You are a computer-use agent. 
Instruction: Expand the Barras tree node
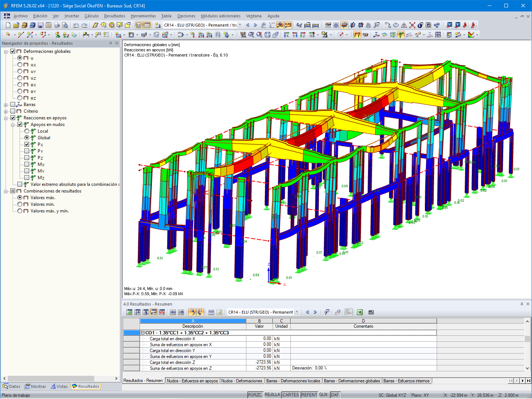pyautogui.click(x=6, y=105)
